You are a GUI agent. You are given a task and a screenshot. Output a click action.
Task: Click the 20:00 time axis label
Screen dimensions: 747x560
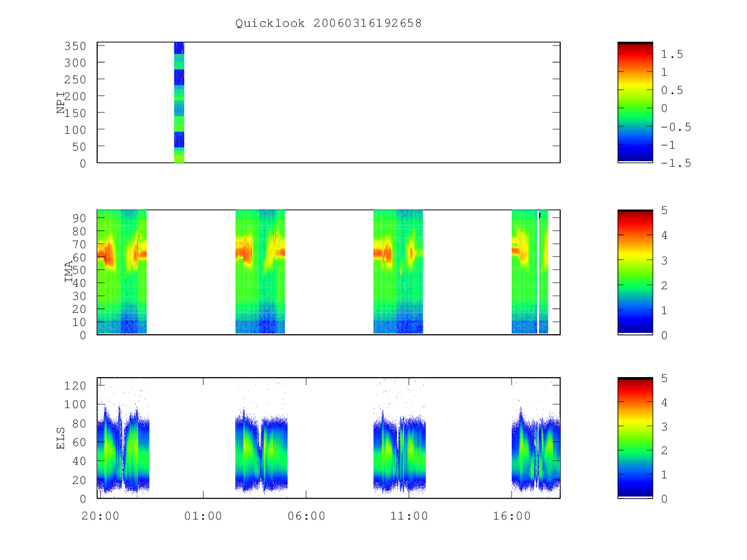click(100, 516)
